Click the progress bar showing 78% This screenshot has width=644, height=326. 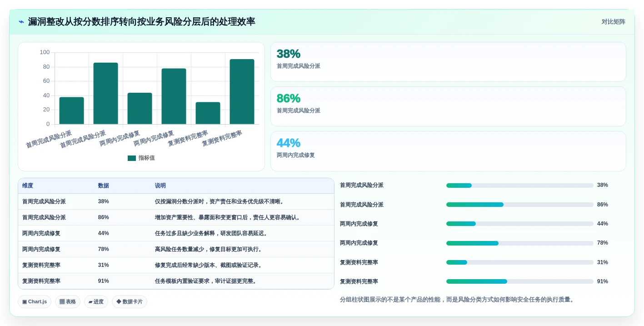point(520,243)
